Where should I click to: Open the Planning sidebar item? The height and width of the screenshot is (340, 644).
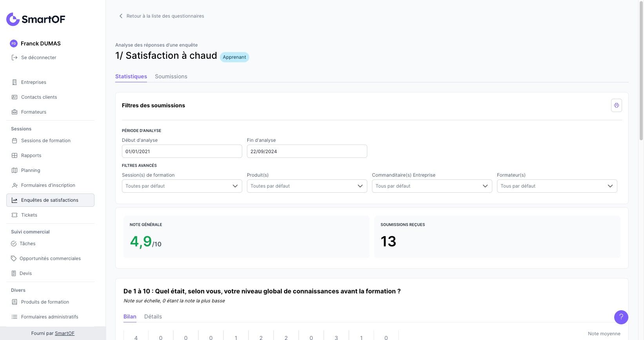tap(31, 170)
